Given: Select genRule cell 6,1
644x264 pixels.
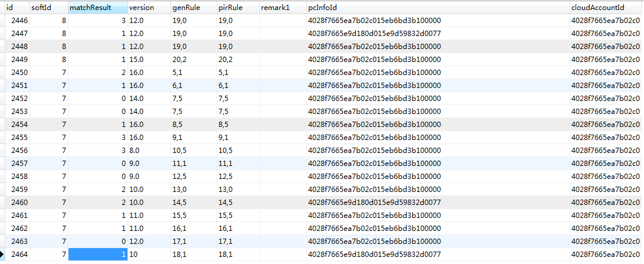Looking at the screenshot, I should point(194,86).
